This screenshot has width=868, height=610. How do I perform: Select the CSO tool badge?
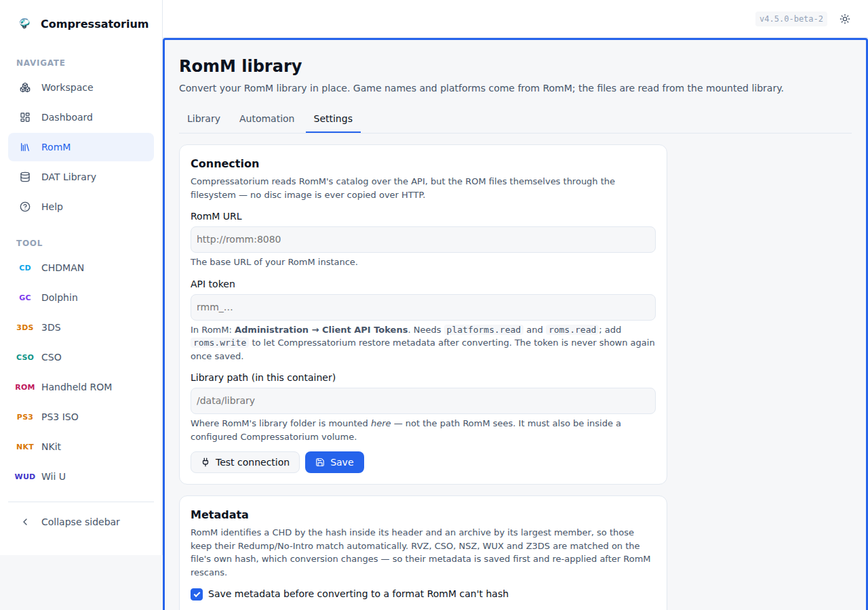pyautogui.click(x=25, y=357)
